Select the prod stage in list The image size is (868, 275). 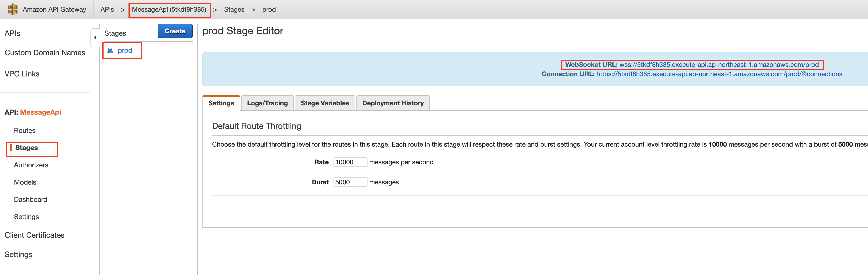(x=125, y=51)
